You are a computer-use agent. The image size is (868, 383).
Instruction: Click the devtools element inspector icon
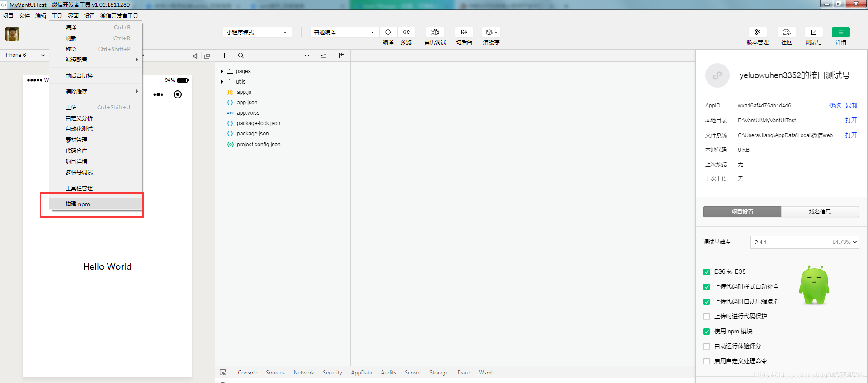click(x=223, y=373)
